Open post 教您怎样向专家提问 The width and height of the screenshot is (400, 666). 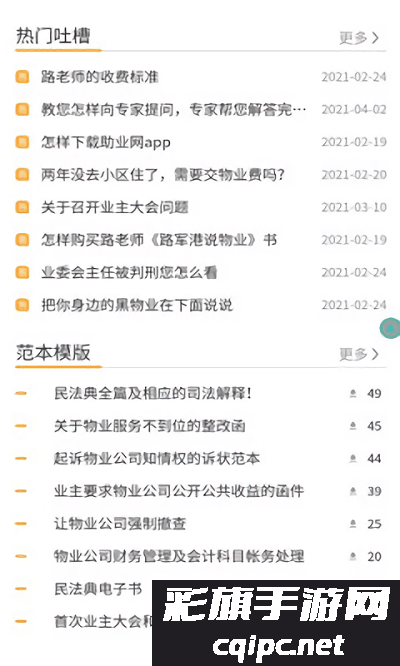(174, 110)
